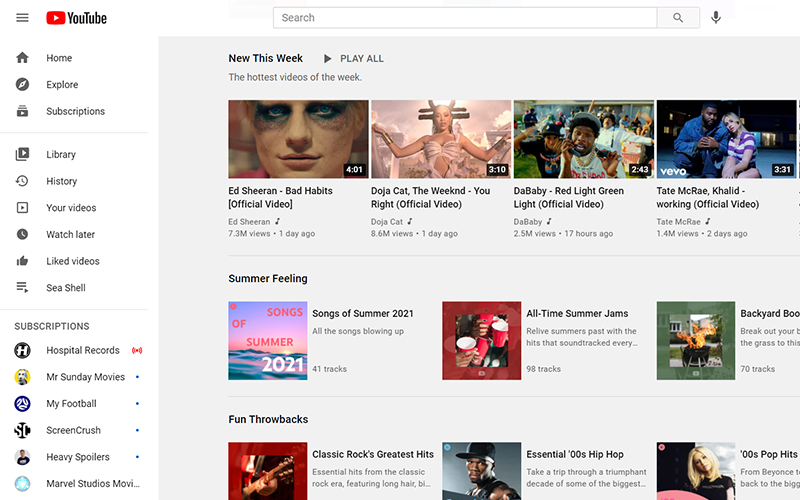Click the History clock icon
Image resolution: width=800 pixels, height=500 pixels.
pos(22,181)
